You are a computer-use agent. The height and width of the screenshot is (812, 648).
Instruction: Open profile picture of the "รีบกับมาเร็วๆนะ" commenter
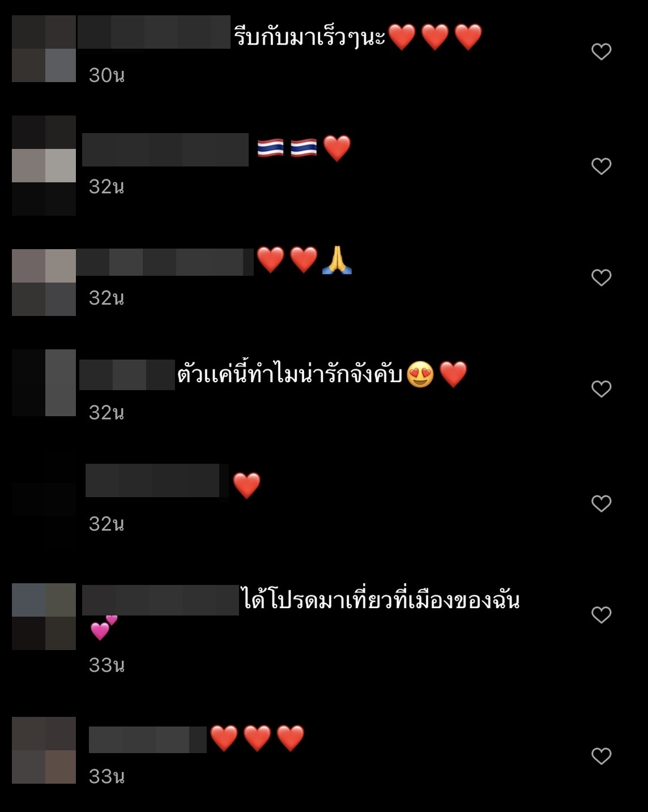(x=44, y=49)
